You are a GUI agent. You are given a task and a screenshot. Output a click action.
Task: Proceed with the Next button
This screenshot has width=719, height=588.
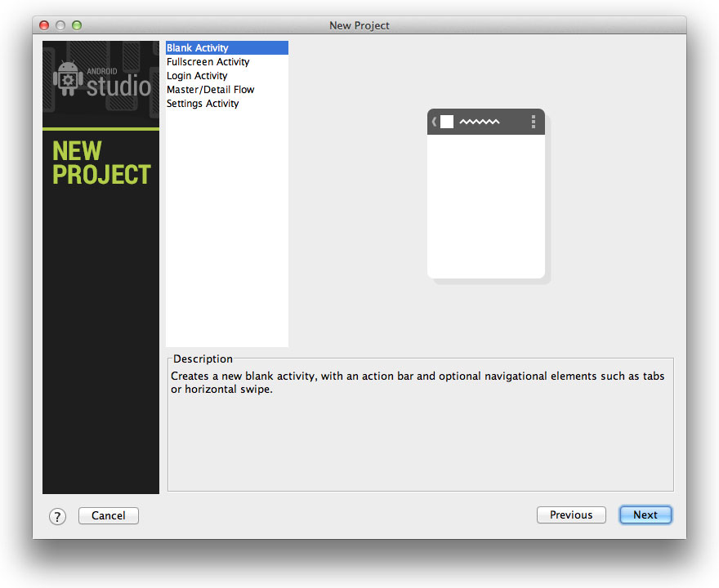click(645, 514)
